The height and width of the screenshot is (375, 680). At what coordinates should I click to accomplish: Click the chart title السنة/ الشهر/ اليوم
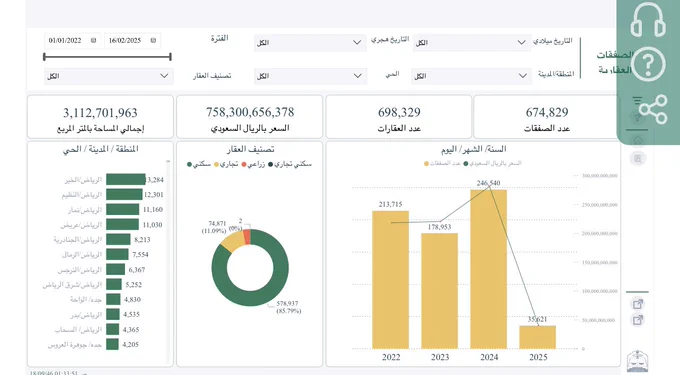(474, 149)
